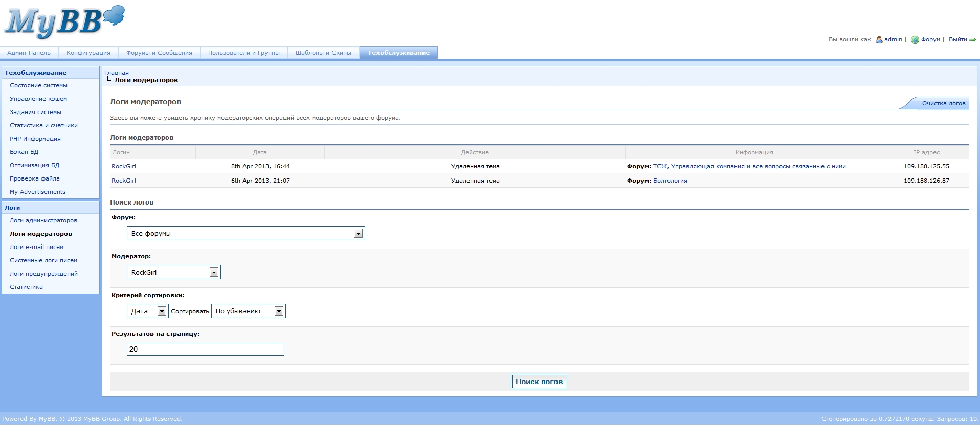This screenshot has width=980, height=426.
Task: Open Задания системы in the sidebar
Action: (35, 112)
